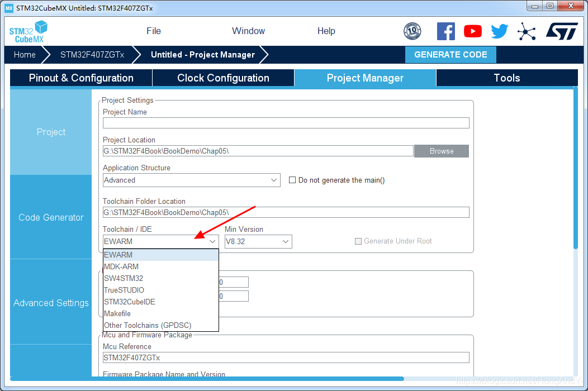Select EWARM from toolchain list
This screenshot has height=391, width=588.
[x=161, y=255]
